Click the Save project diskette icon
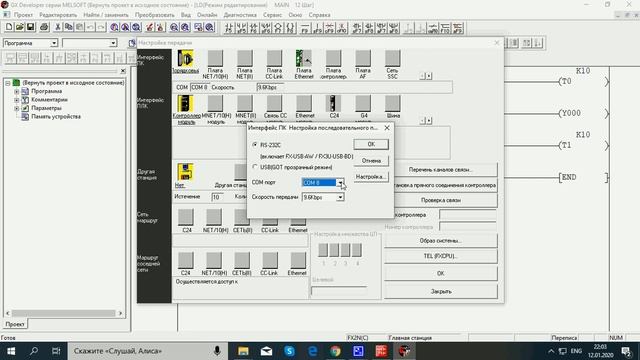The image size is (640, 360). click(x=30, y=27)
